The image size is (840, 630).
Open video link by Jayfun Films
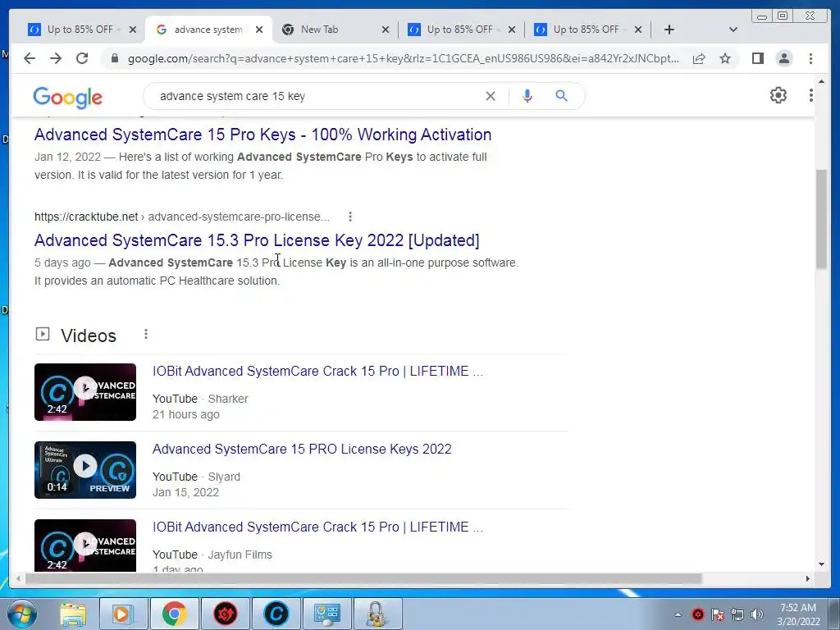tap(317, 527)
